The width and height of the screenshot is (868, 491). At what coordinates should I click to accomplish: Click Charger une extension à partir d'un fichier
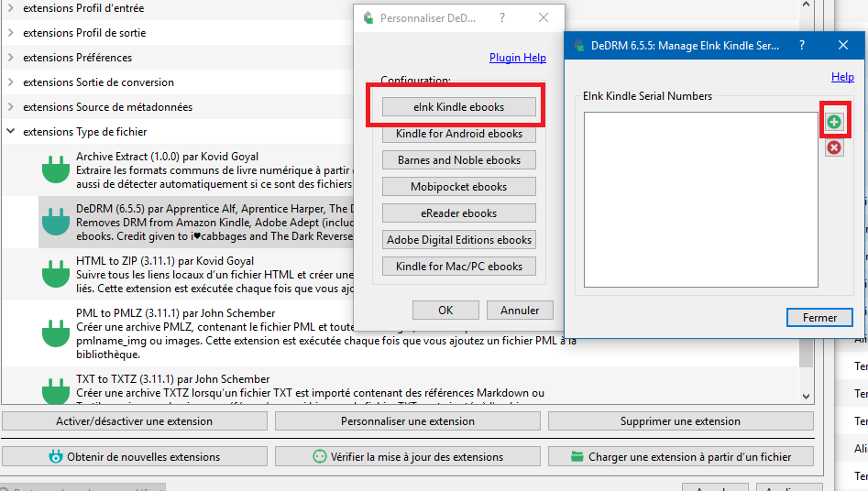[x=680, y=457]
